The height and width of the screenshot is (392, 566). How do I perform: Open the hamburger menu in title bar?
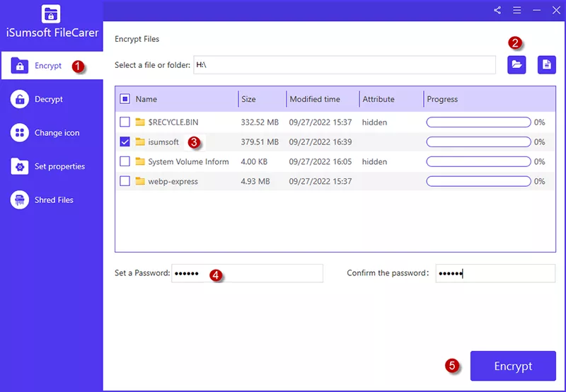[x=517, y=10]
